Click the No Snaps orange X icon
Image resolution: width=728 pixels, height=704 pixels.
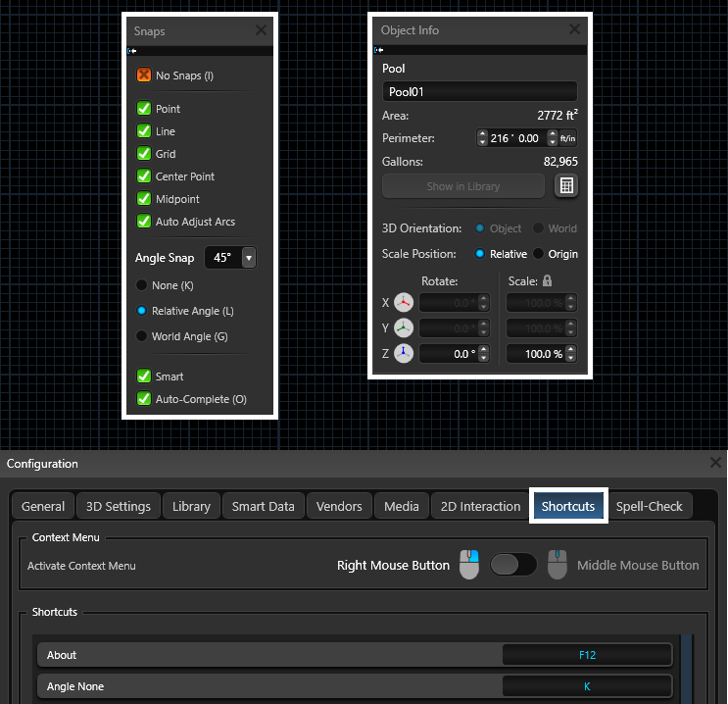coord(144,75)
